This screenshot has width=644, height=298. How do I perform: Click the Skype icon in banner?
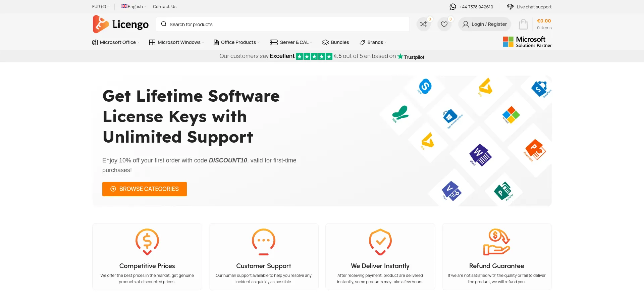tap(425, 86)
